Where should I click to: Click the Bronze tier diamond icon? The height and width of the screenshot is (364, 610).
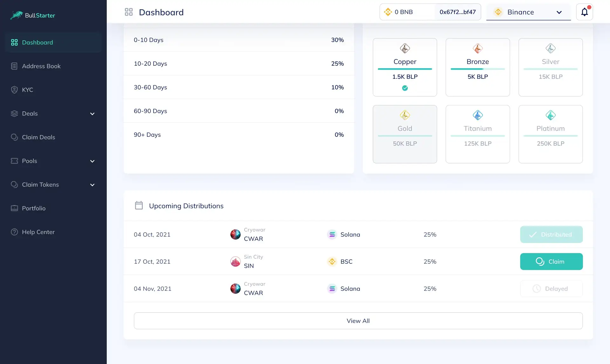(x=478, y=48)
